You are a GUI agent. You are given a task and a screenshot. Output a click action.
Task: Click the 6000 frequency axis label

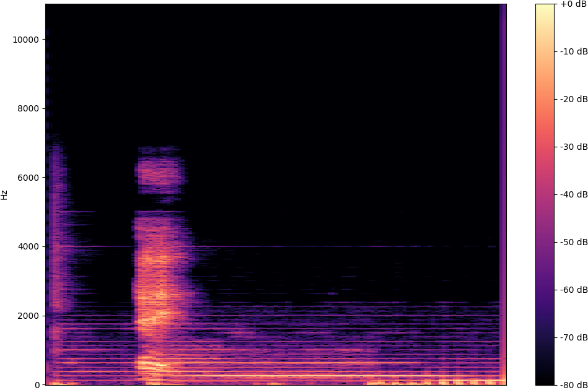click(x=28, y=178)
